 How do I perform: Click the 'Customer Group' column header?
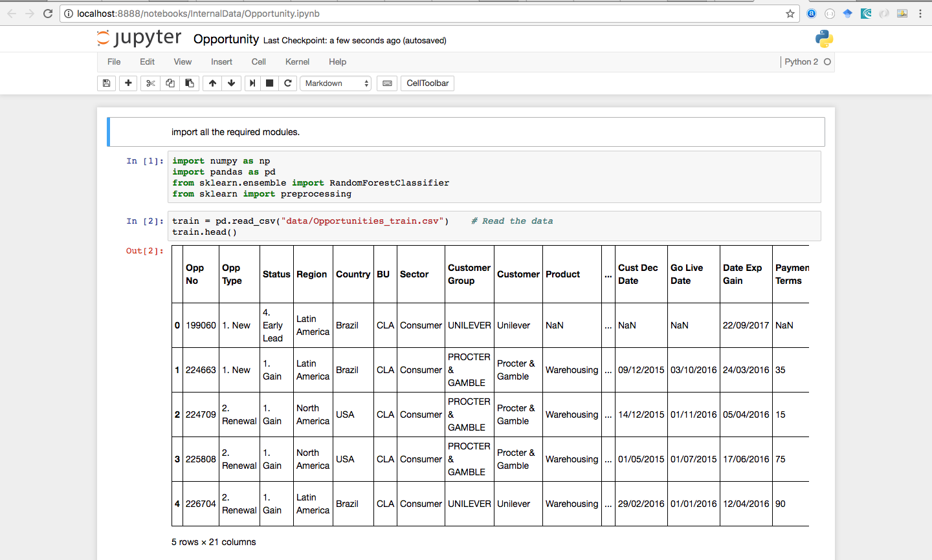tap(469, 274)
